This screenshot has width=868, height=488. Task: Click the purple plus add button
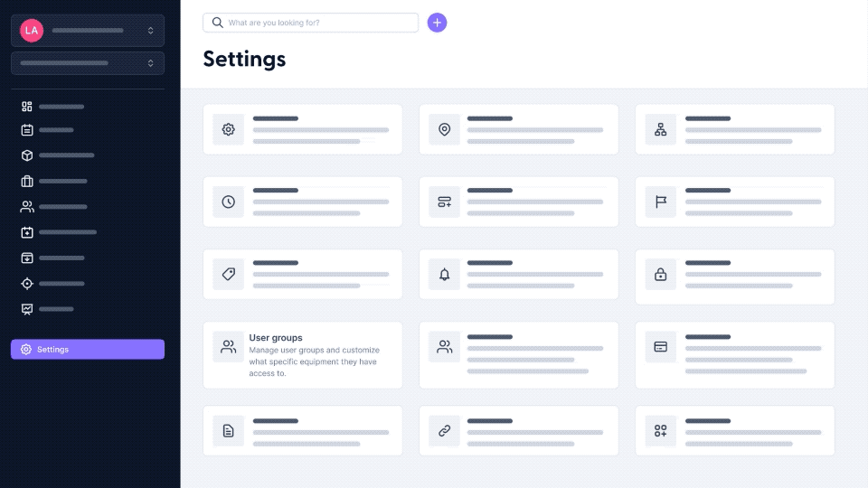pos(437,23)
